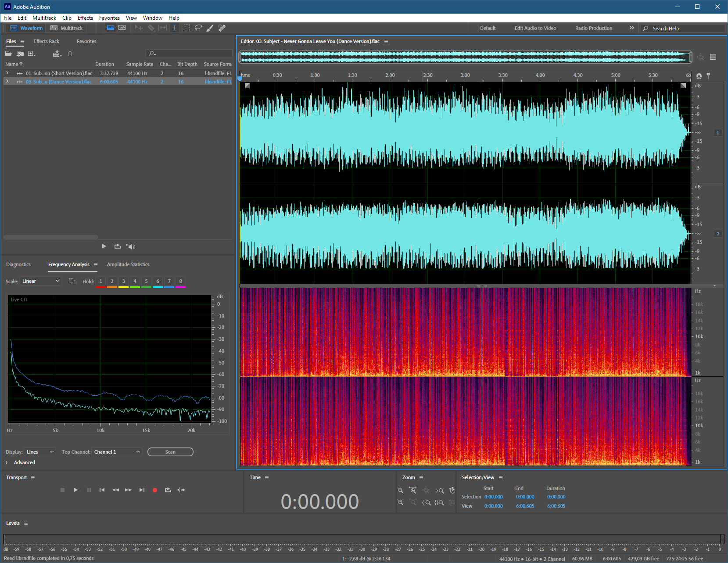Select the Spot Healing Brush tool
This screenshot has width=728, height=563.
click(x=222, y=28)
